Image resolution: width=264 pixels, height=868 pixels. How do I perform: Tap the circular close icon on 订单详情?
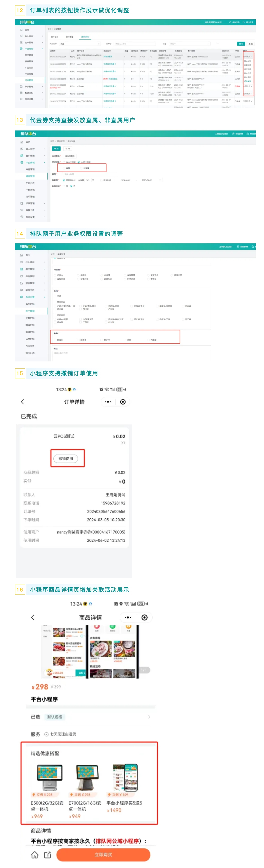pos(123,402)
